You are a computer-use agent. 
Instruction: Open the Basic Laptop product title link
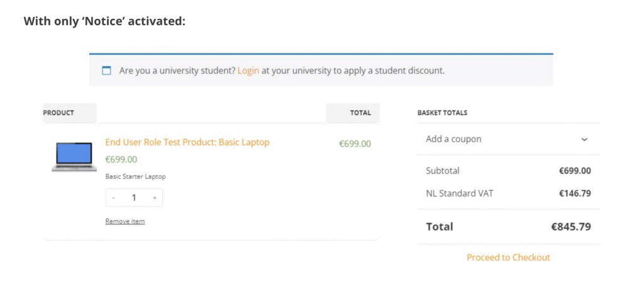coord(187,142)
